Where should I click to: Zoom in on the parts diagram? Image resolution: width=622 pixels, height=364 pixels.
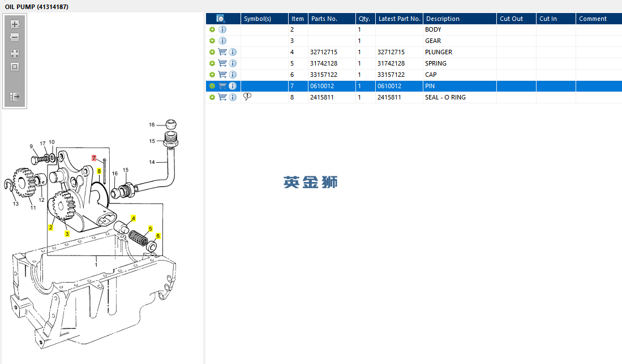[x=15, y=24]
